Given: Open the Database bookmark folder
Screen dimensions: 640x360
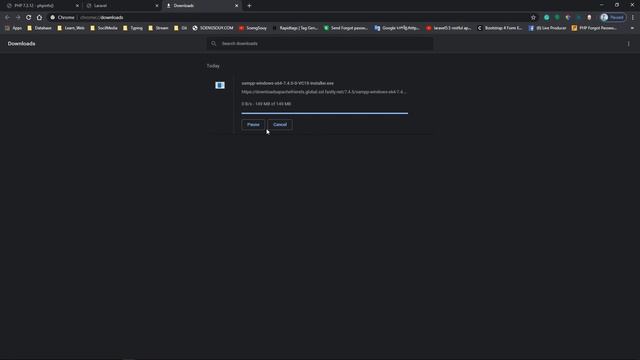Looking at the screenshot, I should click(x=40, y=28).
